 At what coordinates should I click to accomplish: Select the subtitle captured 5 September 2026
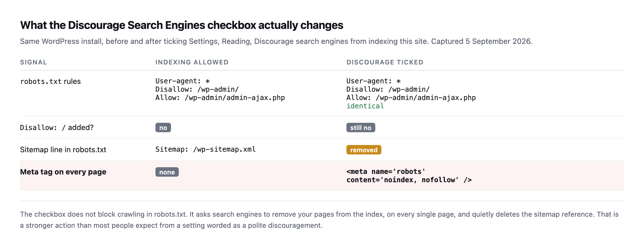(276, 41)
